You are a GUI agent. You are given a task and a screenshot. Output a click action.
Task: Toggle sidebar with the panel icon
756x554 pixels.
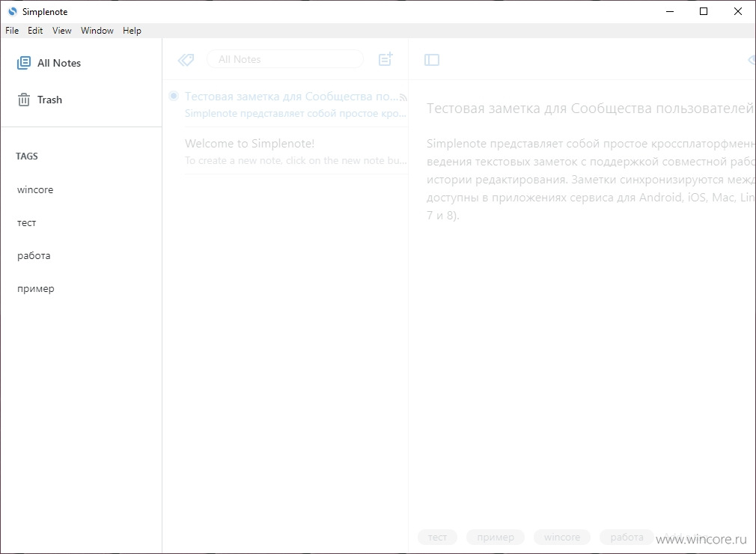pyautogui.click(x=431, y=60)
